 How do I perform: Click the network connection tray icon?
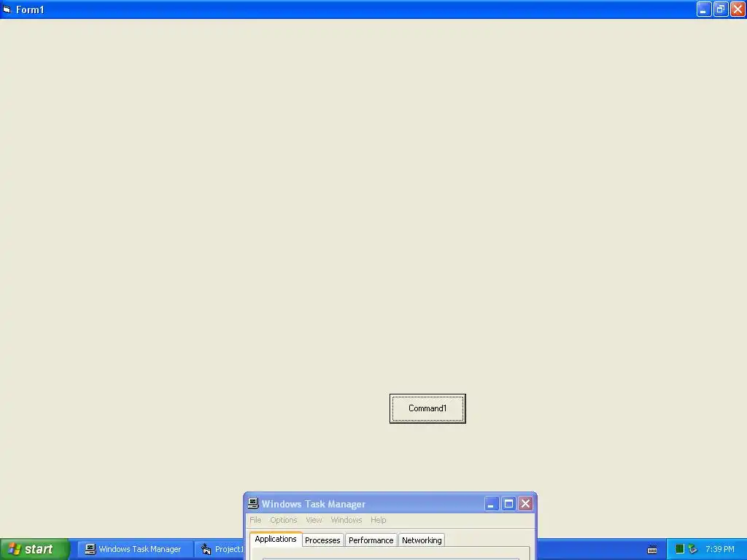tap(693, 549)
